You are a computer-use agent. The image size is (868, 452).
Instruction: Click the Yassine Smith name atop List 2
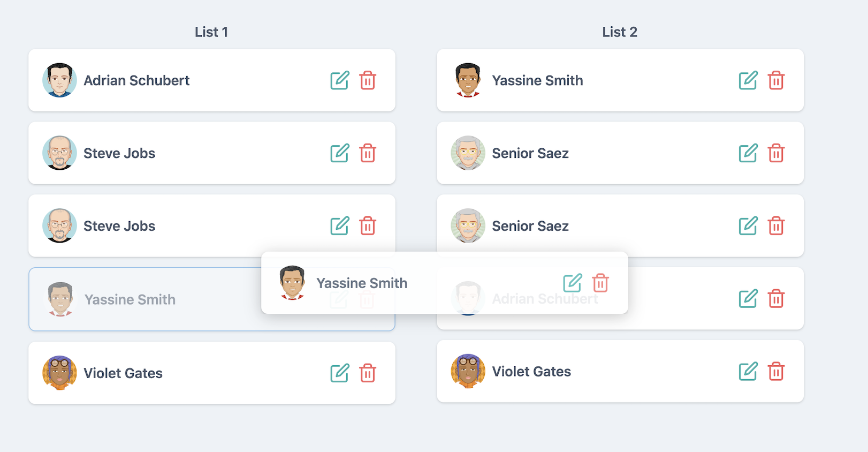coord(537,80)
